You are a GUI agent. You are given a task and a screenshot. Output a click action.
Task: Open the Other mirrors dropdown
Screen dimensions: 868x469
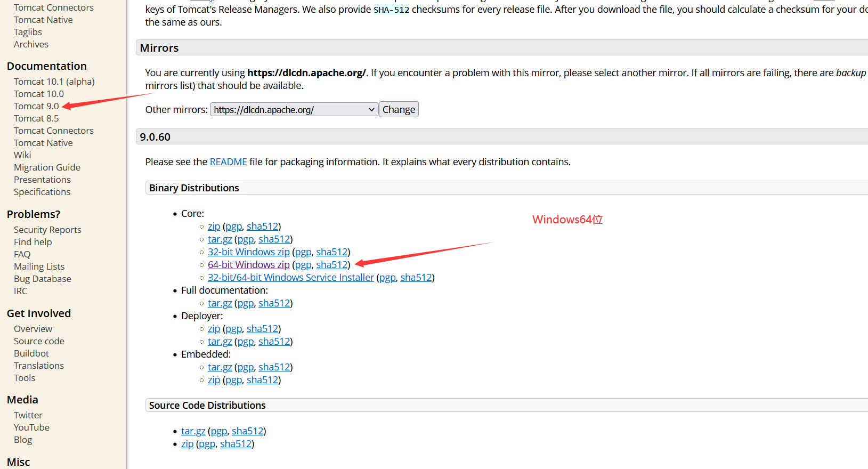[294, 110]
